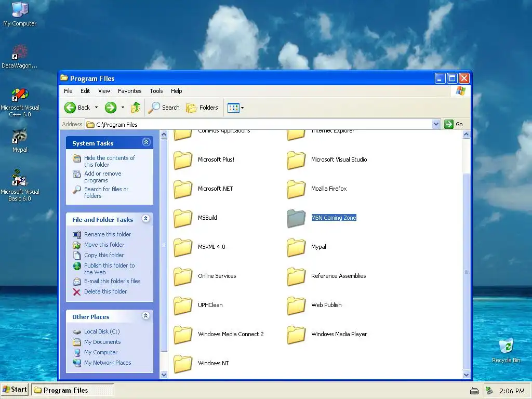Select the Reference Assemblies folder icon

click(296, 276)
